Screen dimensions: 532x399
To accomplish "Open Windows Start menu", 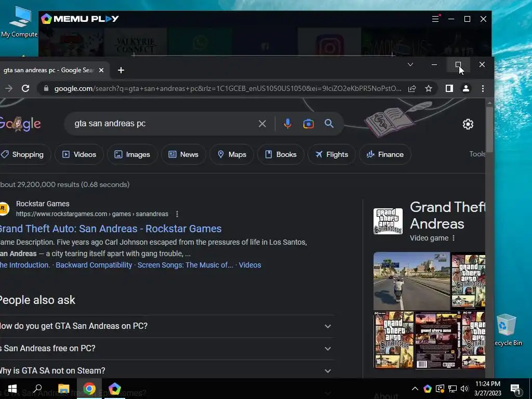I will [x=12, y=389].
